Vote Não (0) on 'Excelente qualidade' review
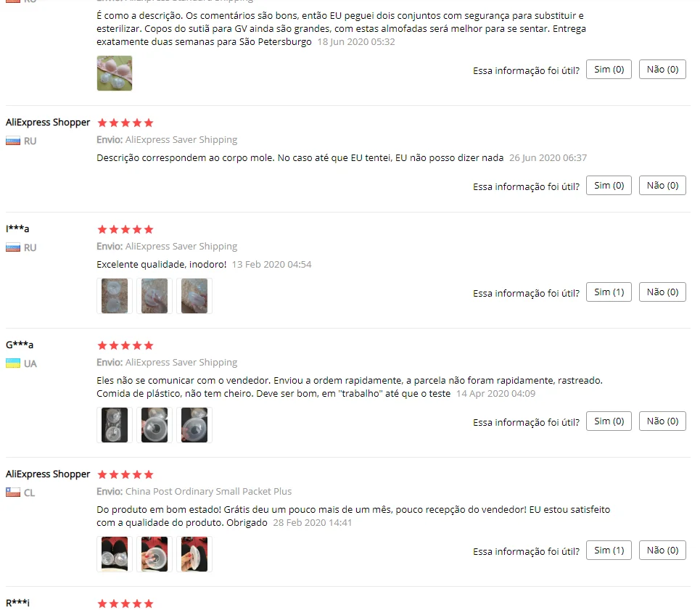700x610 pixels. pos(662,292)
